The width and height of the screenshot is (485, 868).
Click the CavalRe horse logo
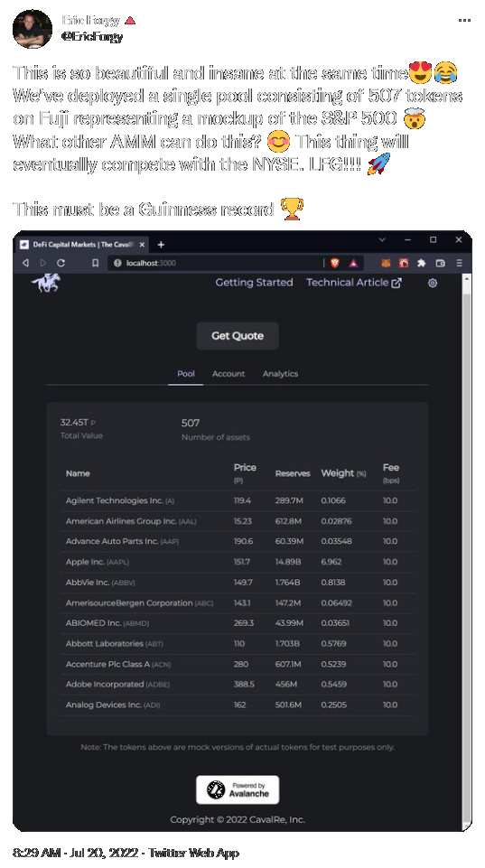click(x=46, y=283)
